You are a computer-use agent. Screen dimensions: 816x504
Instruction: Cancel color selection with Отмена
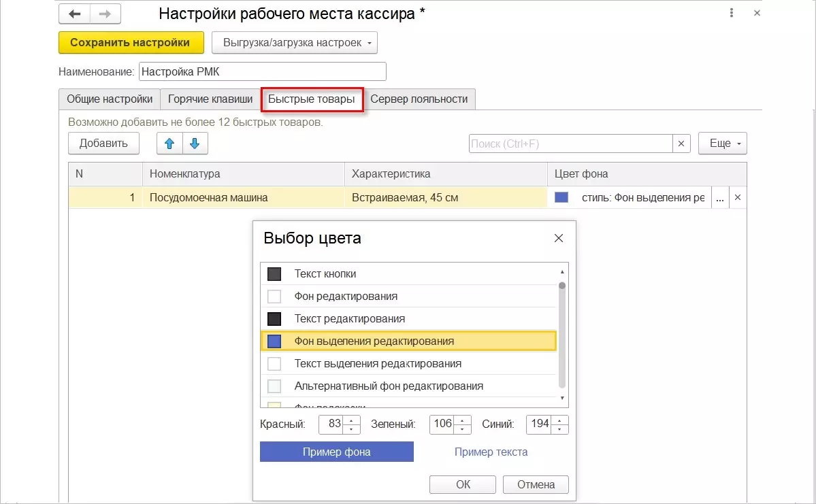(x=536, y=485)
